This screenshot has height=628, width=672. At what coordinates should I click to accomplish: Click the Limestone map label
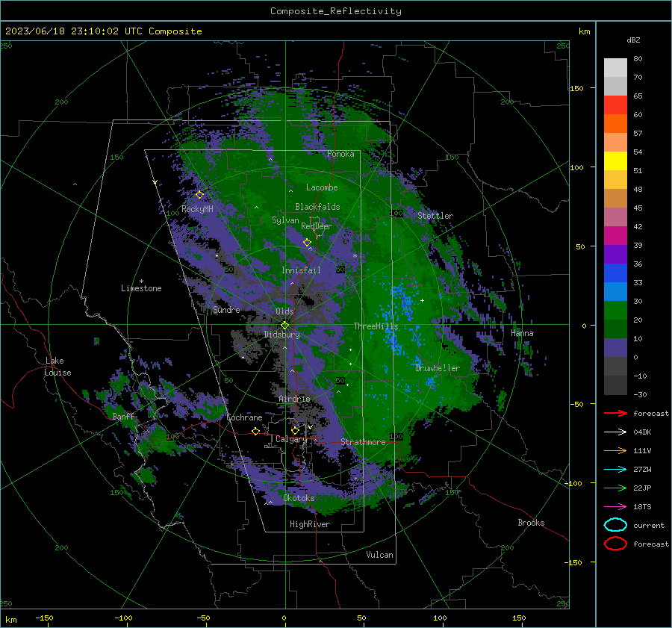[141, 288]
